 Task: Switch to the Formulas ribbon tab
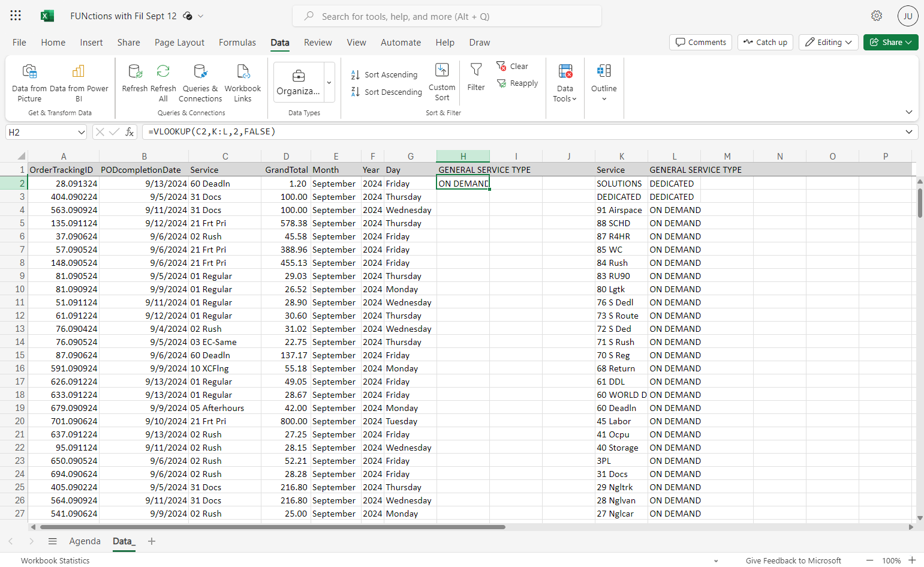237,43
